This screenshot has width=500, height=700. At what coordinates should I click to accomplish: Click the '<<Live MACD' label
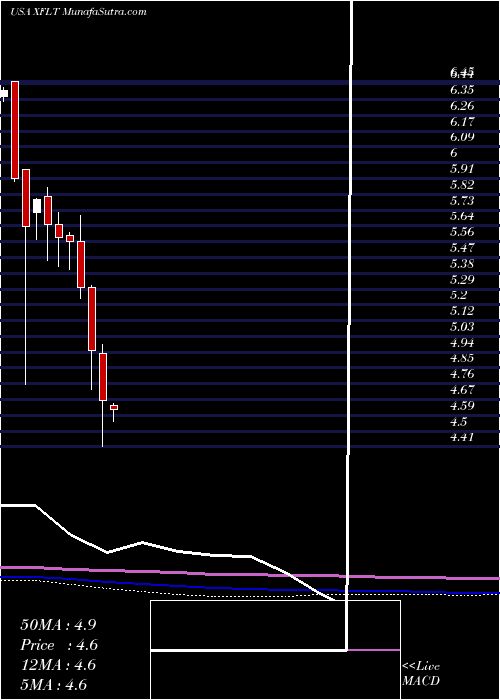pyautogui.click(x=421, y=674)
